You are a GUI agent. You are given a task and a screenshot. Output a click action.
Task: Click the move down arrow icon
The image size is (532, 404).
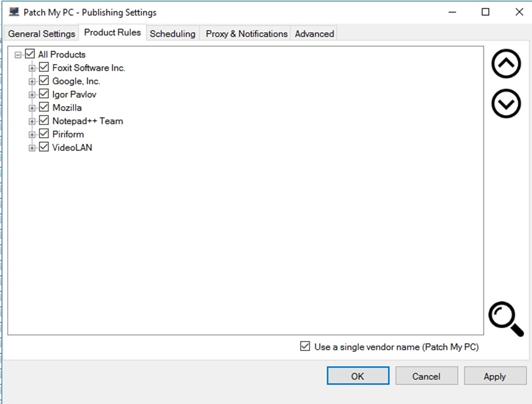pos(506,104)
